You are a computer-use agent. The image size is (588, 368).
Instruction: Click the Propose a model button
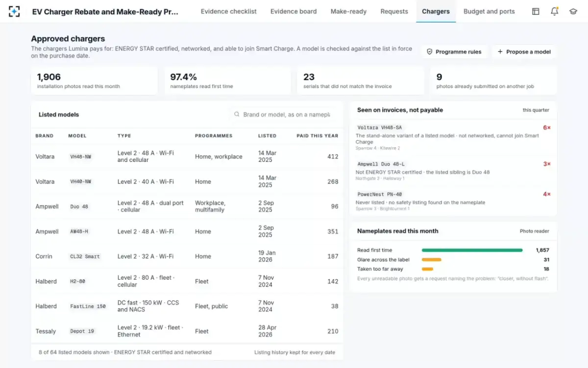click(x=524, y=52)
